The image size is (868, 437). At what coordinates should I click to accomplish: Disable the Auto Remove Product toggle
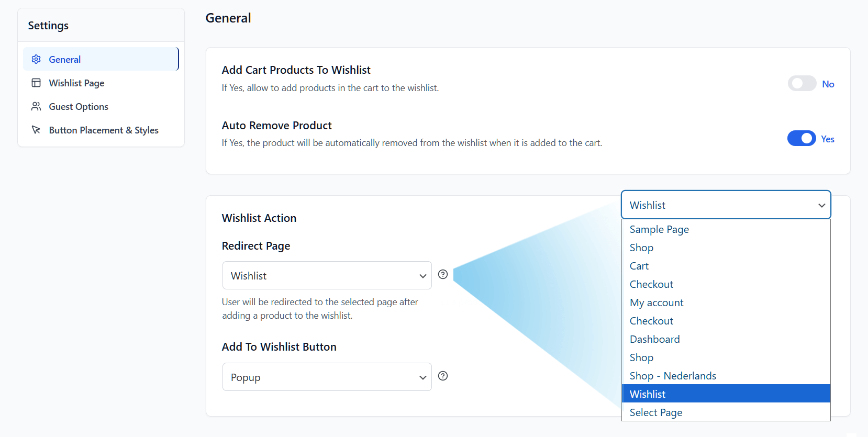click(x=802, y=139)
